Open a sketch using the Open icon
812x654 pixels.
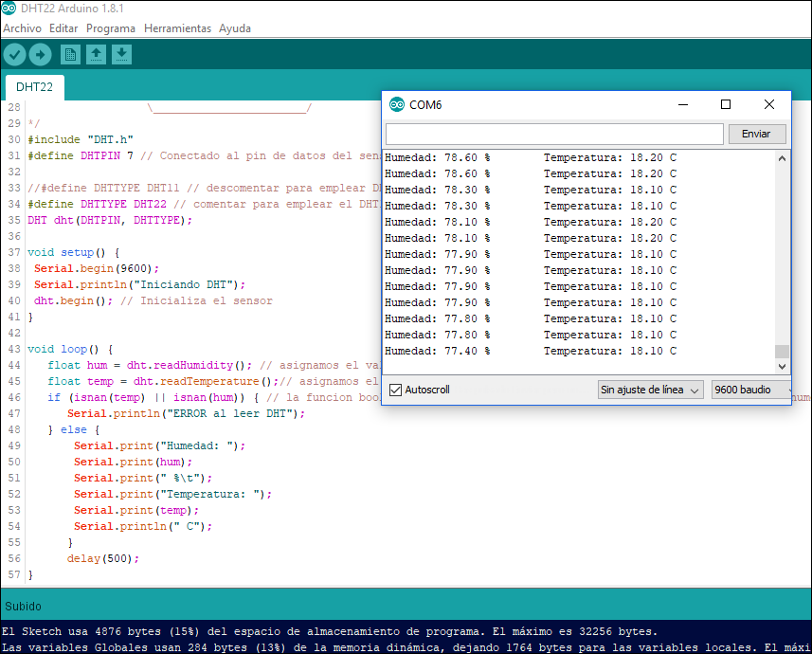pyautogui.click(x=96, y=54)
